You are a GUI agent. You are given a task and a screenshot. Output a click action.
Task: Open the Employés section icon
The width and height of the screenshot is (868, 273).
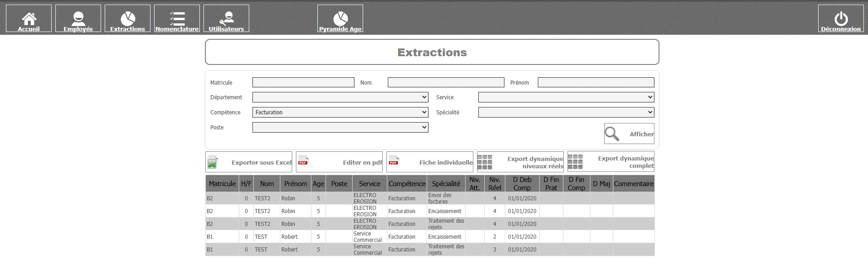pyautogui.click(x=78, y=18)
